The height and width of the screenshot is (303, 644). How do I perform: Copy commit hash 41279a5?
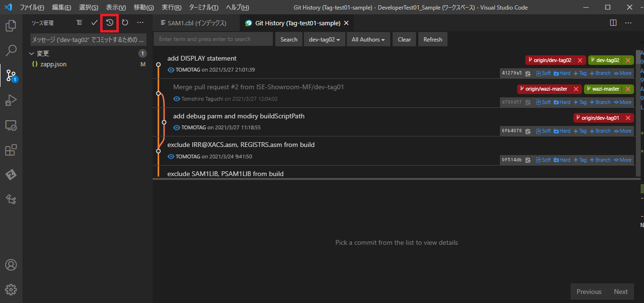[528, 73]
